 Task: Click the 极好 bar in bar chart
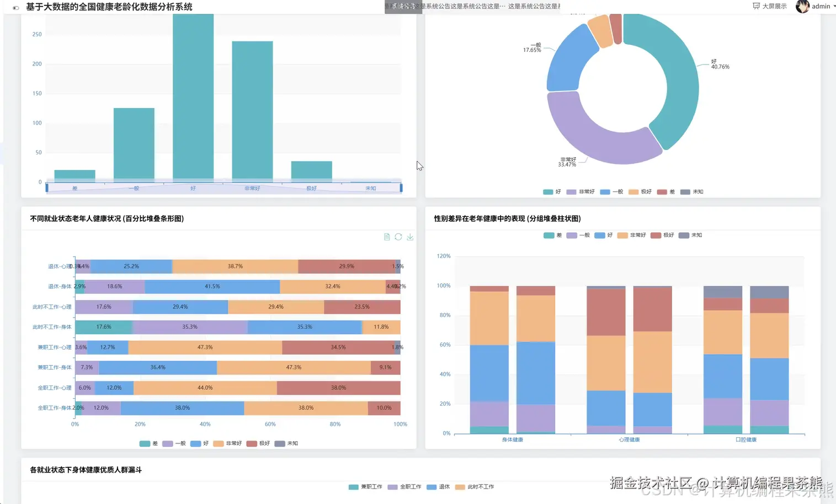[312, 171]
